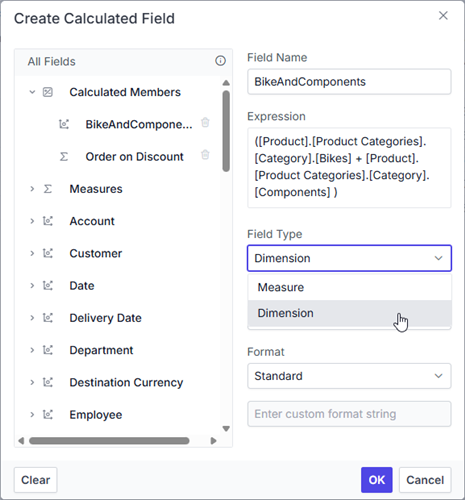The height and width of the screenshot is (500, 465).
Task: Click the dimension icon beside Account
Action: coord(48,221)
